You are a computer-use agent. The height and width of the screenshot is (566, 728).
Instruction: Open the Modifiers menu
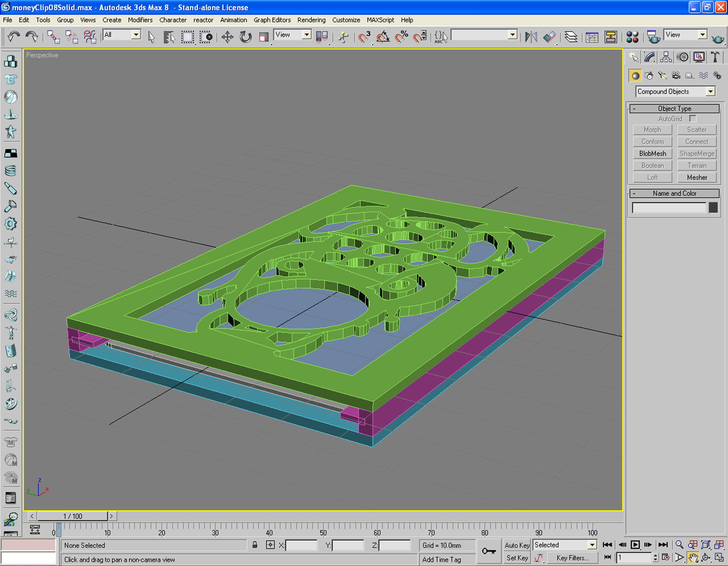coord(140,20)
